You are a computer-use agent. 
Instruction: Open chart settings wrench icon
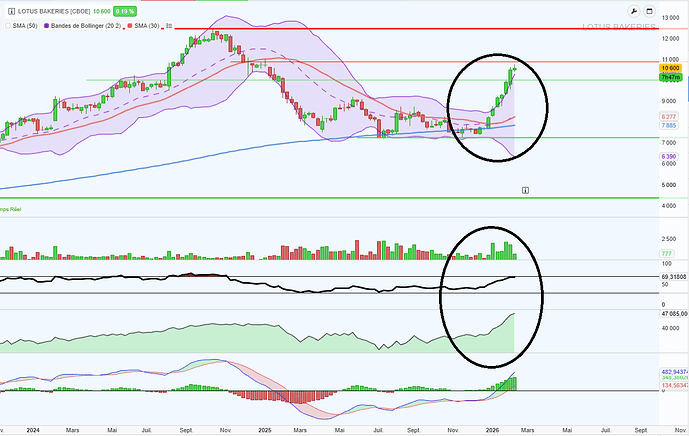coord(634,11)
